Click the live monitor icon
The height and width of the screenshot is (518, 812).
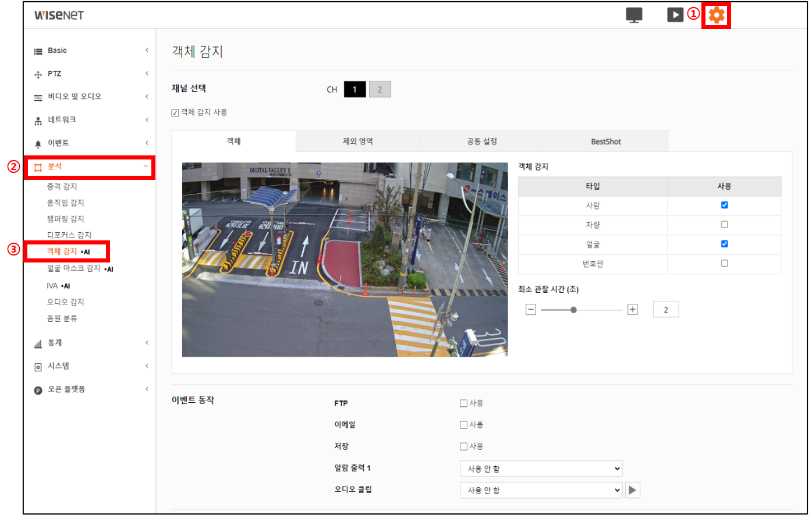[634, 15]
